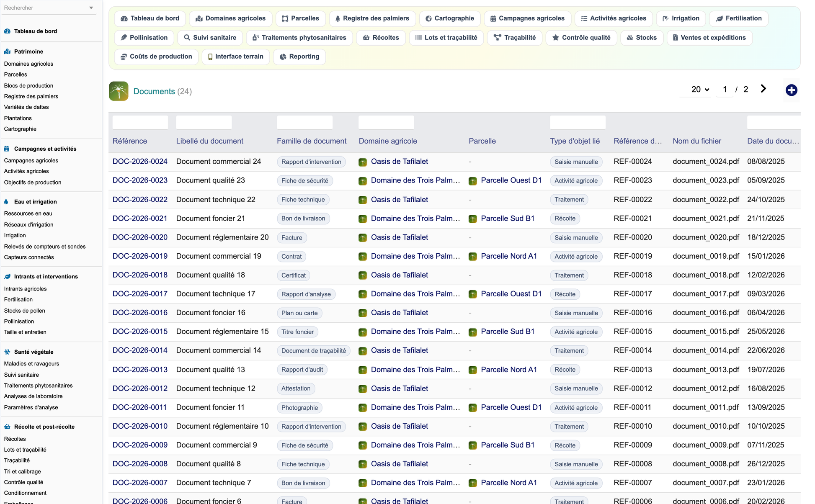Click the tree icon of Registre des palmiers
Image resolution: width=815 pixels, height=504 pixels.
pyautogui.click(x=338, y=18)
